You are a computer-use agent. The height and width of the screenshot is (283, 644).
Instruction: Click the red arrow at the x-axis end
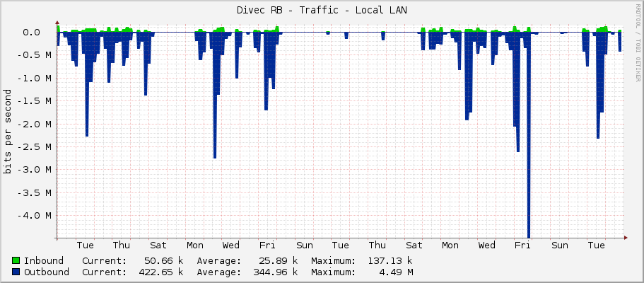pos(626,238)
